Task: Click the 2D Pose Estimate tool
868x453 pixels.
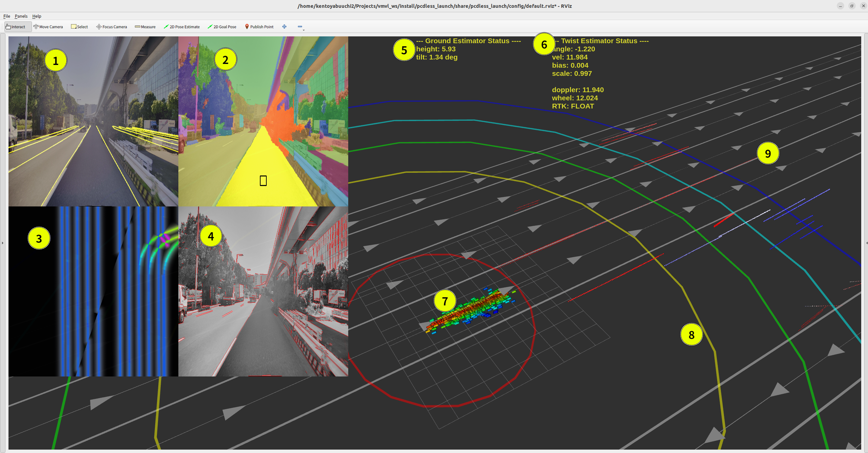Action: (x=182, y=27)
